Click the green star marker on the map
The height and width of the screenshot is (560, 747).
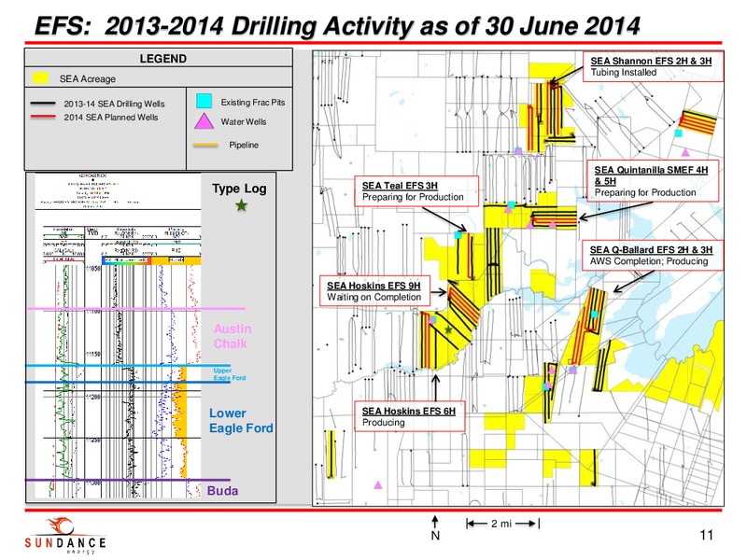pos(448,329)
